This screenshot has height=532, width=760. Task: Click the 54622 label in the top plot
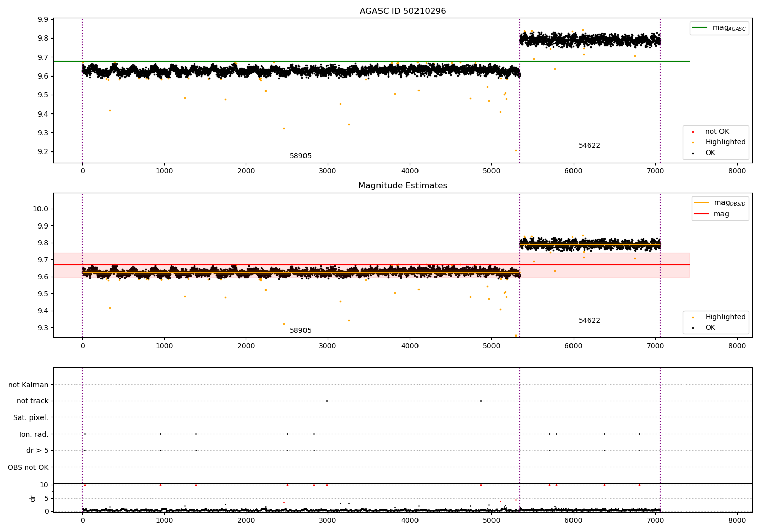pyautogui.click(x=589, y=146)
